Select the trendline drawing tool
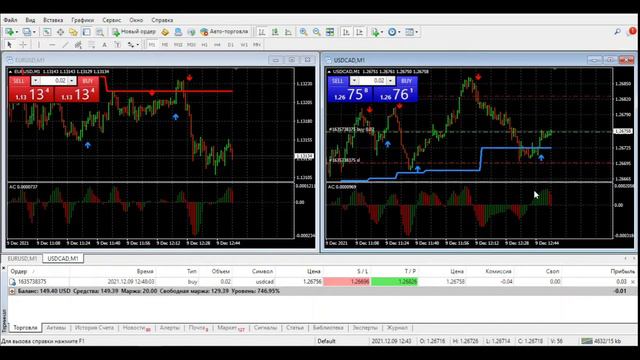This screenshot has width=640, height=360. tap(65, 44)
